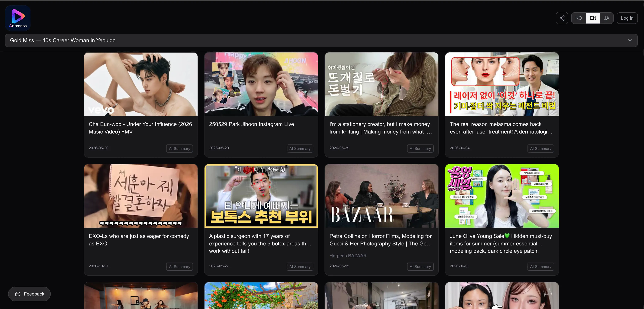Viewport: 644px width, 309px height.
Task: Open EXO-Ls comedy video thumbnail
Action: coord(141,196)
